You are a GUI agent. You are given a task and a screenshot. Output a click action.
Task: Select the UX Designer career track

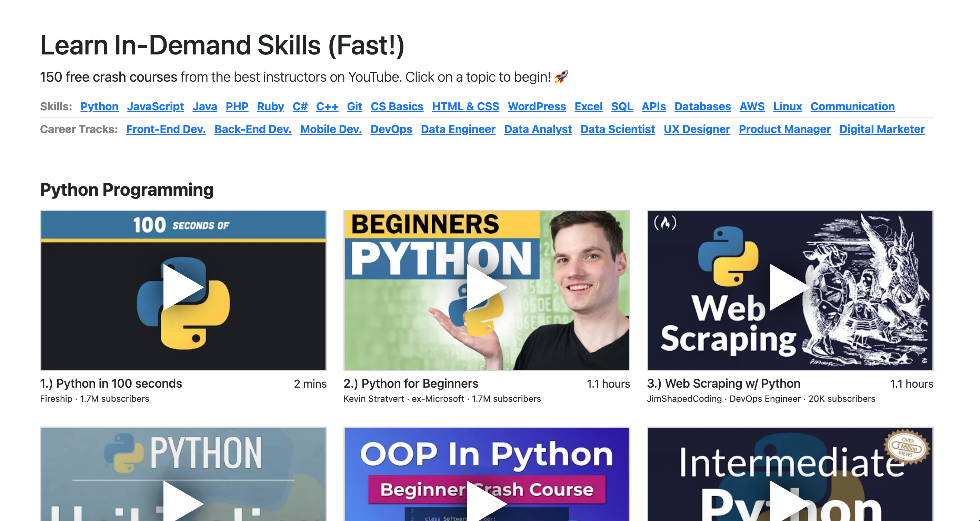click(697, 129)
